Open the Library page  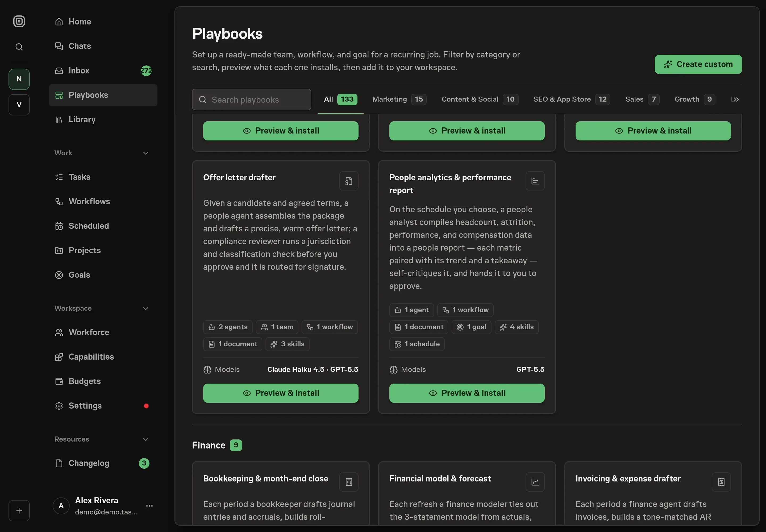click(x=103, y=119)
